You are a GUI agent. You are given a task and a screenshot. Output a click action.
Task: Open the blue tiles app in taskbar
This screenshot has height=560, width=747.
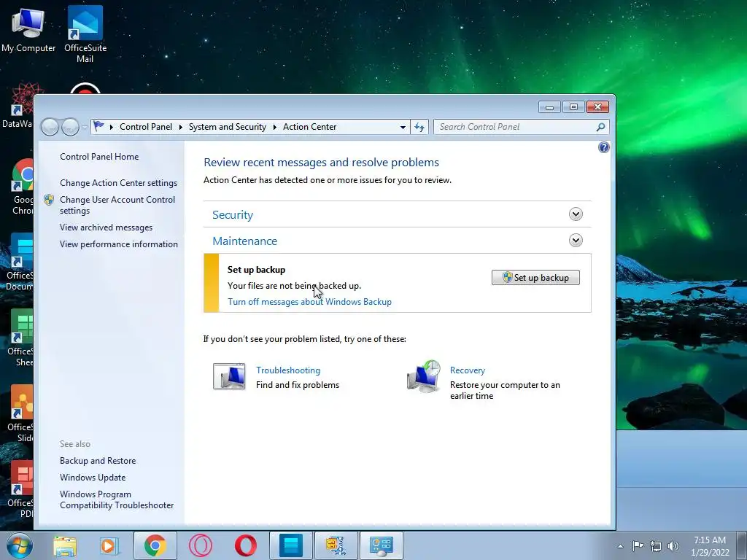(290, 545)
